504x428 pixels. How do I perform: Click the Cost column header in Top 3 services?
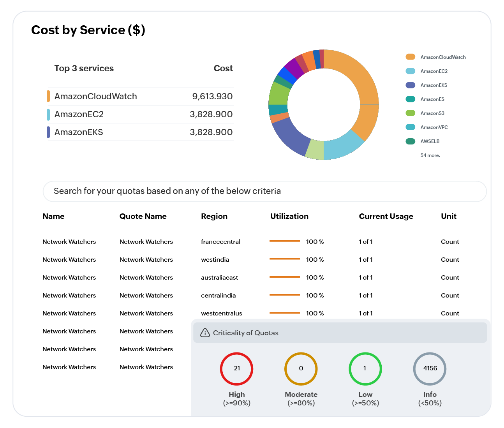(x=223, y=68)
